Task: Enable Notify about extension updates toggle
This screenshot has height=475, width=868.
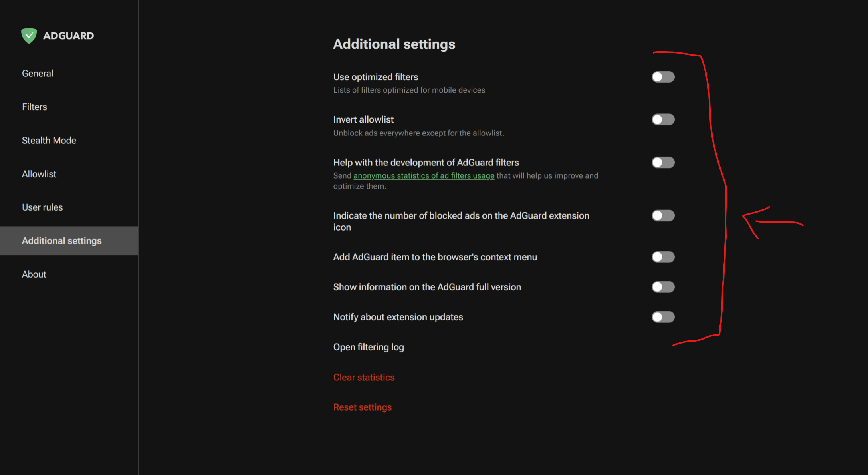Action: pos(663,317)
